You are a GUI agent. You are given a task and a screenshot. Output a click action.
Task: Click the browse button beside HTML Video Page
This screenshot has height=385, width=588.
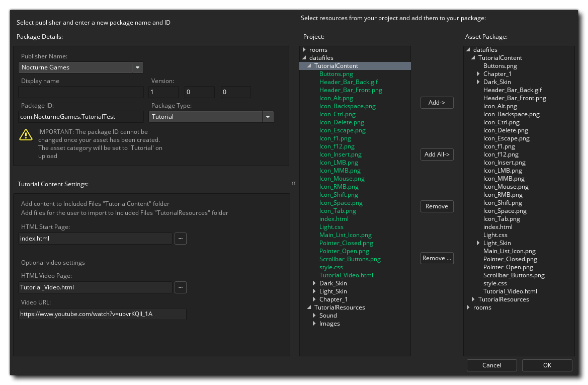pos(180,287)
